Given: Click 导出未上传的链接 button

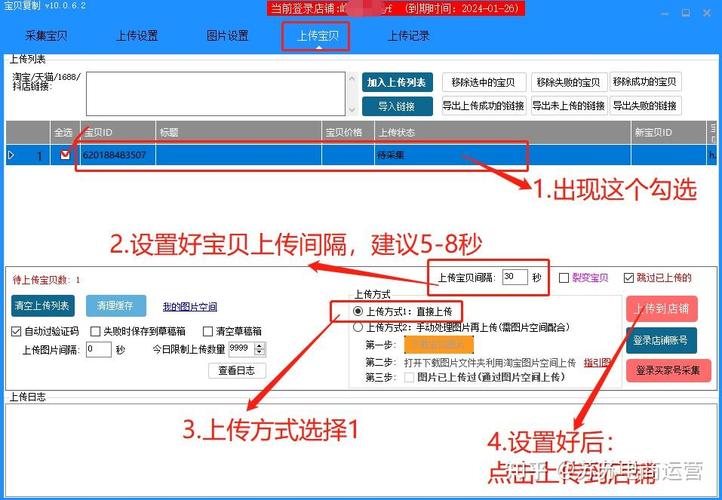Looking at the screenshot, I should 569,106.
